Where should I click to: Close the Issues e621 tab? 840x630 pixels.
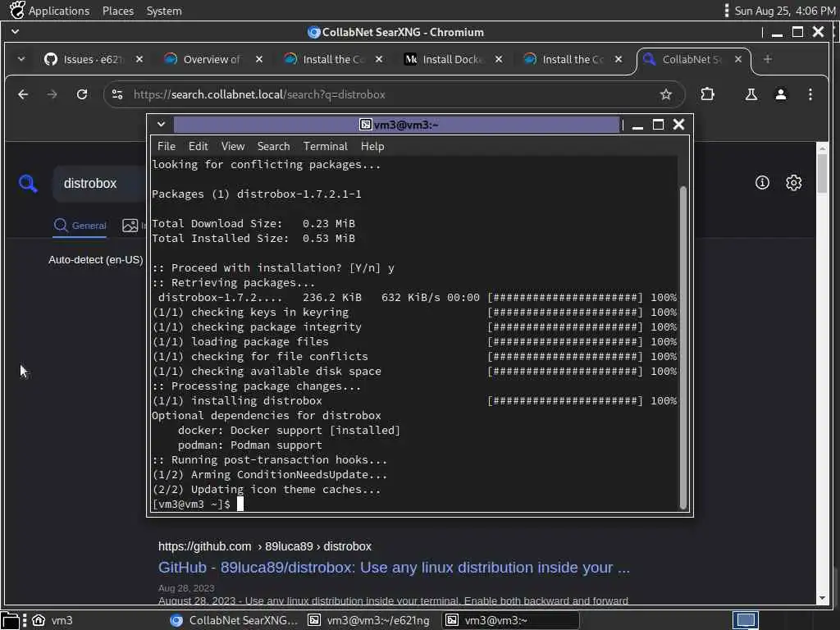pyautogui.click(x=139, y=59)
